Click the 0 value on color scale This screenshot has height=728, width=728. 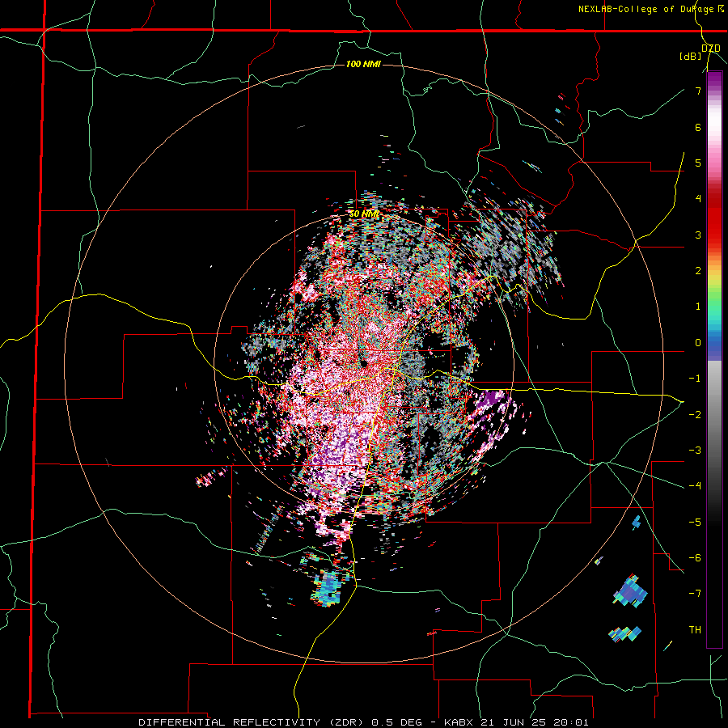coord(698,343)
